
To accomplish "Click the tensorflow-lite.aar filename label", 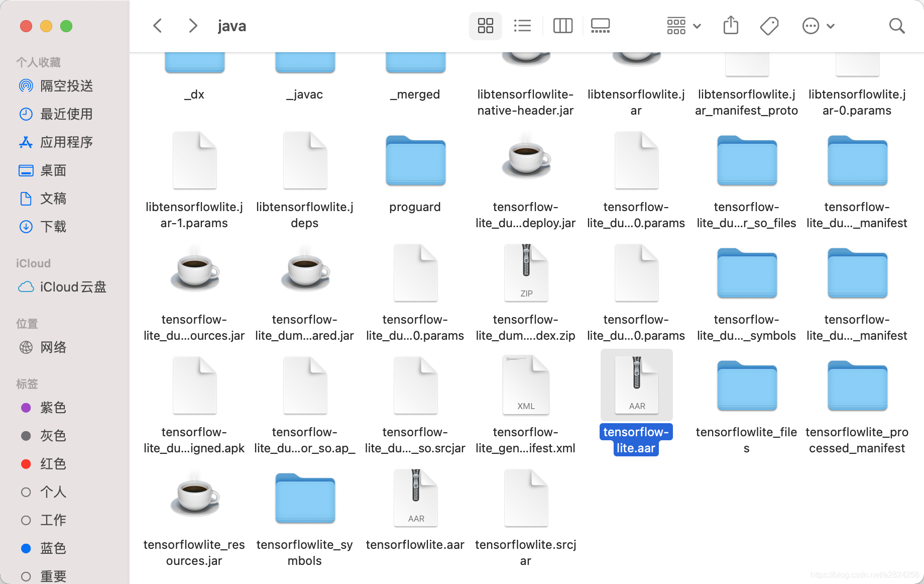I will click(x=636, y=440).
